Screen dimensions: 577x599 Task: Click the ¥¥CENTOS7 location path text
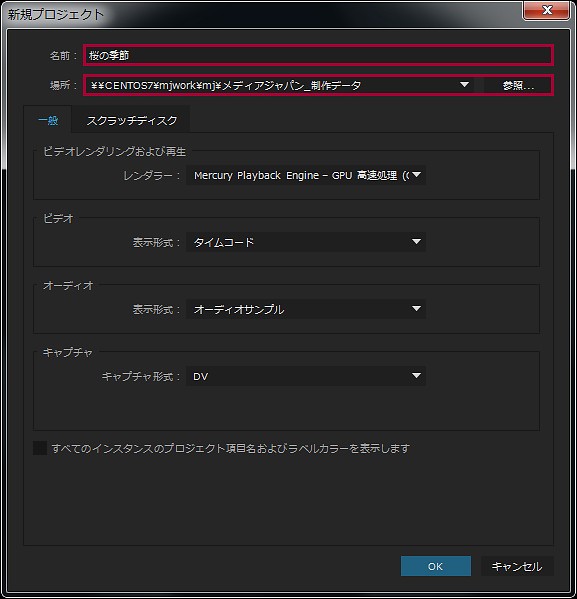[226, 86]
